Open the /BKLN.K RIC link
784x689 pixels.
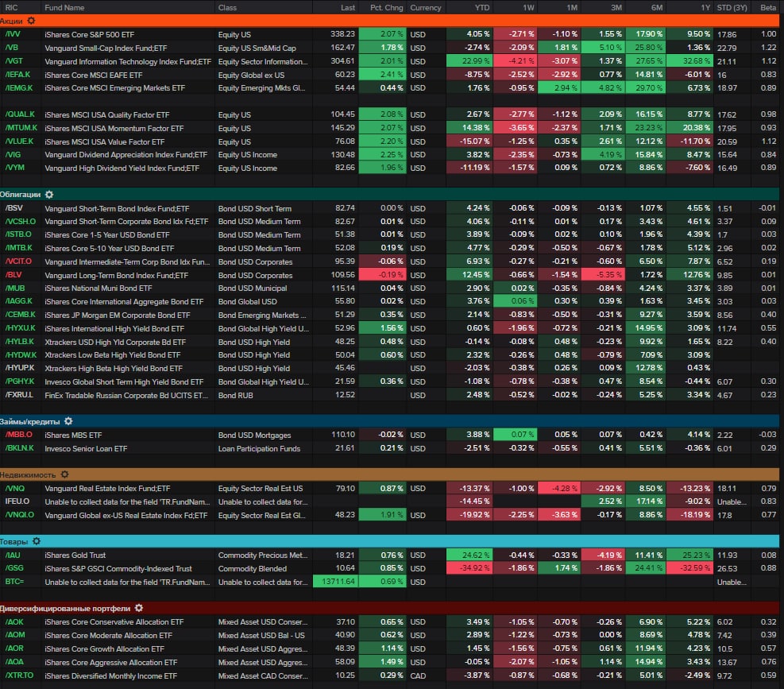click(x=19, y=448)
